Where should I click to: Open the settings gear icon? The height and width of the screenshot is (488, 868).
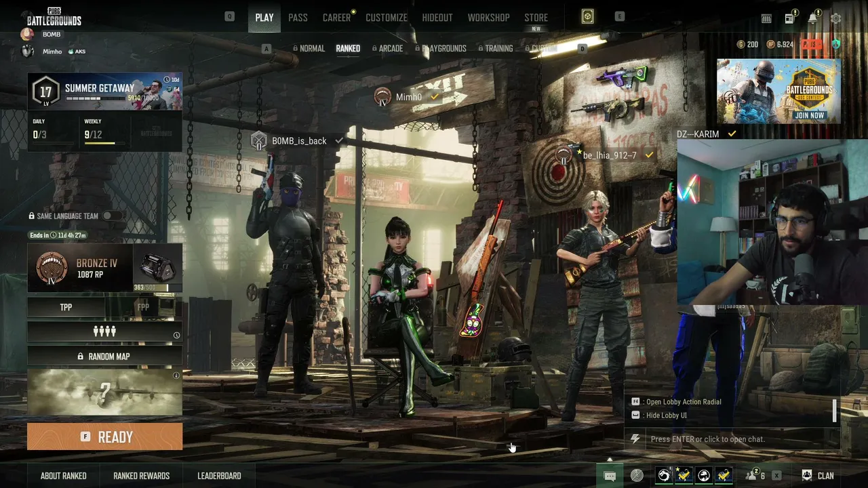click(x=836, y=18)
